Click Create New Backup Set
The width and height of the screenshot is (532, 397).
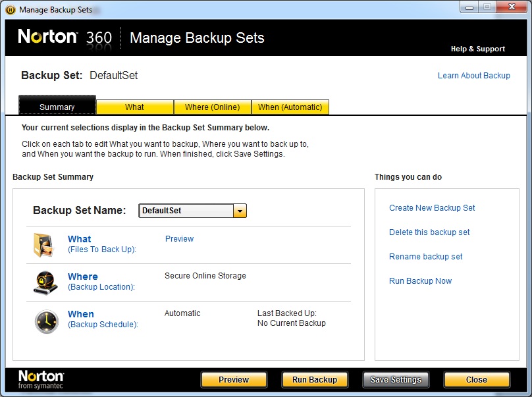tap(432, 208)
